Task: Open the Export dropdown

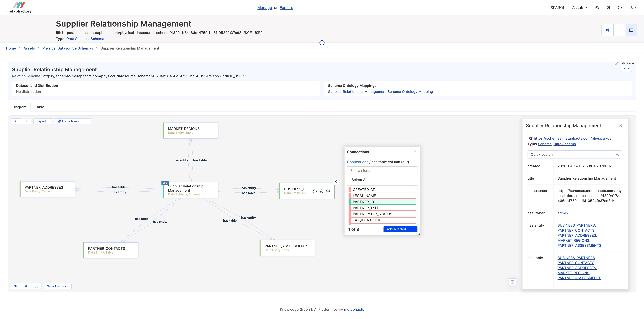Action: pyautogui.click(x=43, y=121)
